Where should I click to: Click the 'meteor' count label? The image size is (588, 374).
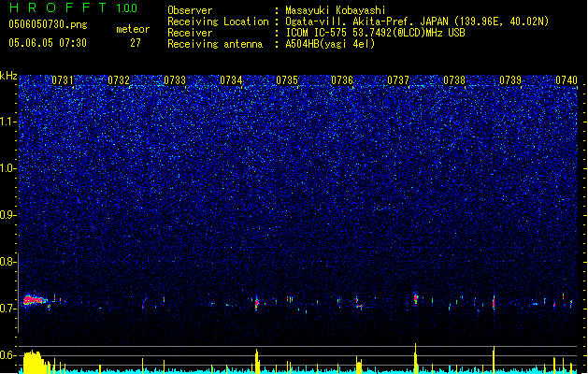point(133,29)
